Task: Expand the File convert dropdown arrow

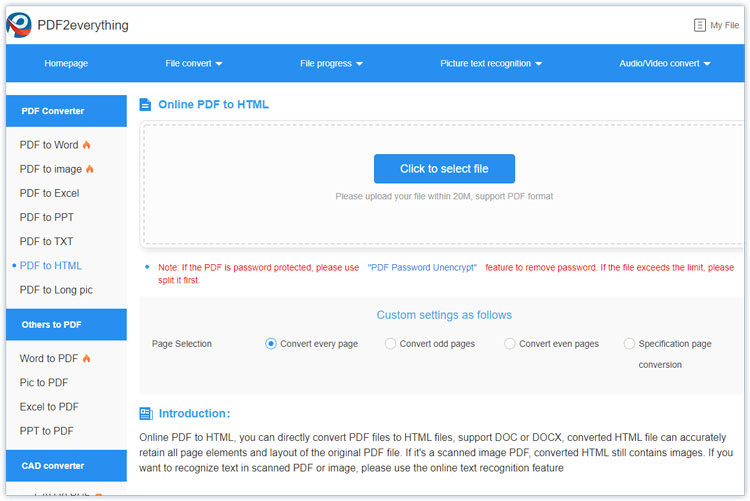Action: pos(219,64)
